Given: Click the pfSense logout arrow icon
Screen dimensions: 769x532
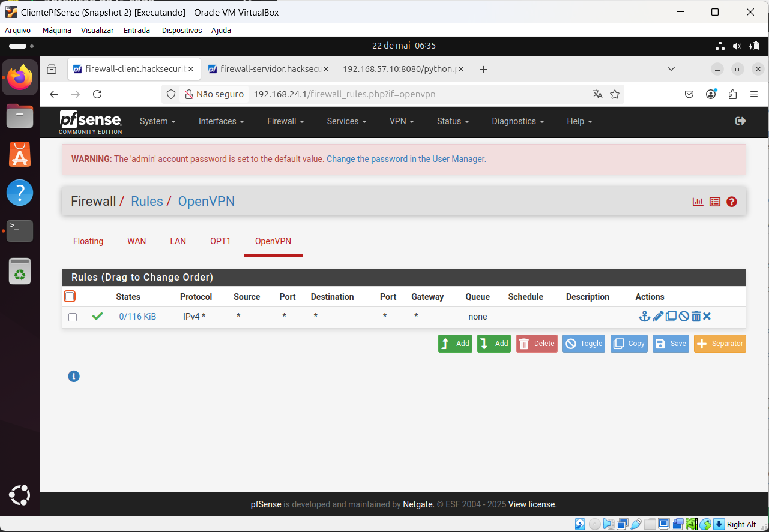Looking at the screenshot, I should coord(741,121).
